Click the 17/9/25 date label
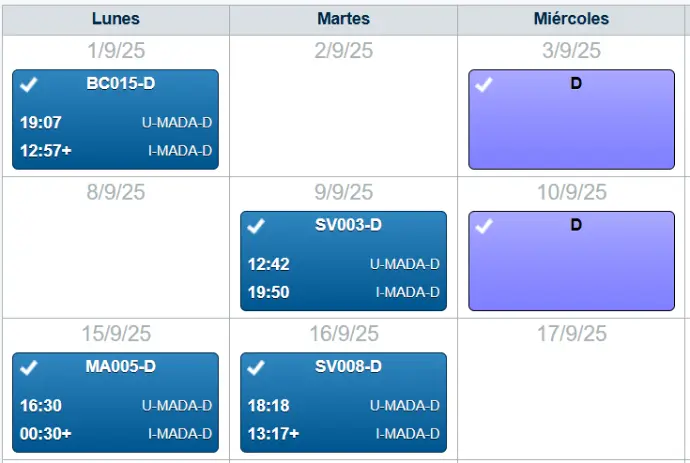 coord(571,334)
